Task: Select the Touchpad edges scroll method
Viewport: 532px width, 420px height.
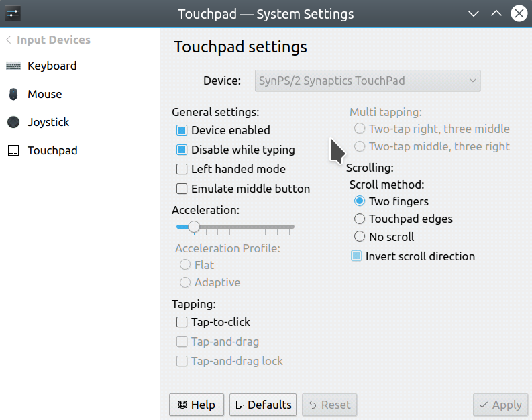Action: [360, 219]
